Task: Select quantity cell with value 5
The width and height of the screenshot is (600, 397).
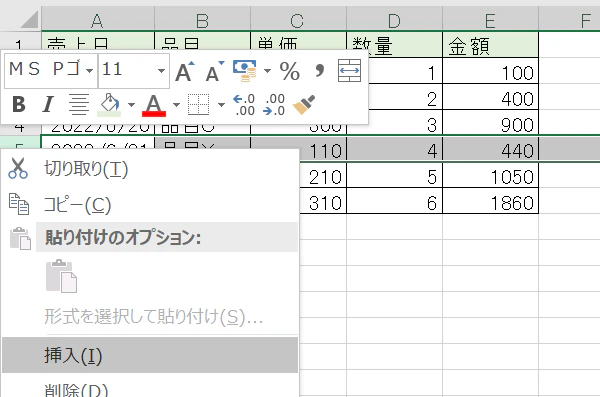Action: 395,175
